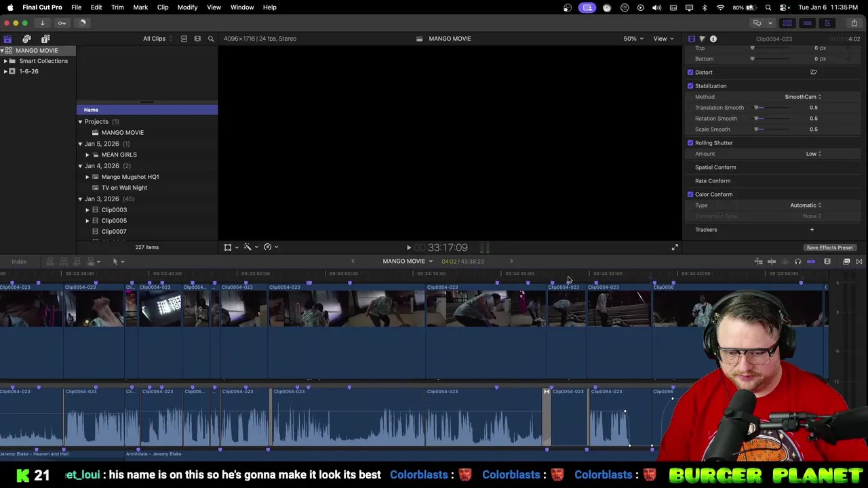The height and width of the screenshot is (488, 868).
Task: Open the viewer View options dropdown
Action: [663, 39]
